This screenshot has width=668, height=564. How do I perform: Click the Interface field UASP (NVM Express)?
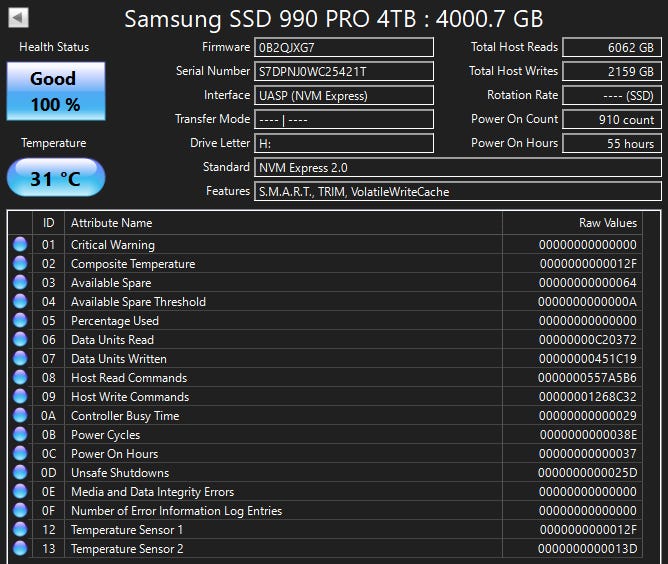point(344,95)
